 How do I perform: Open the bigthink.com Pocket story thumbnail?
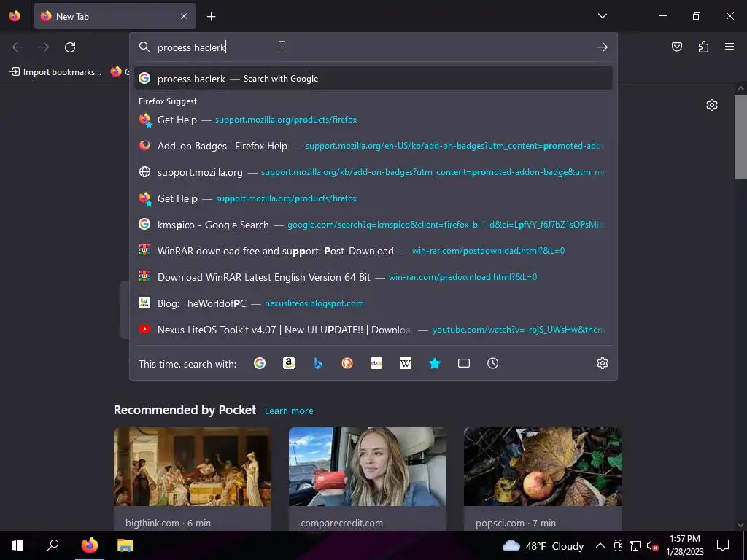pyautogui.click(x=193, y=467)
